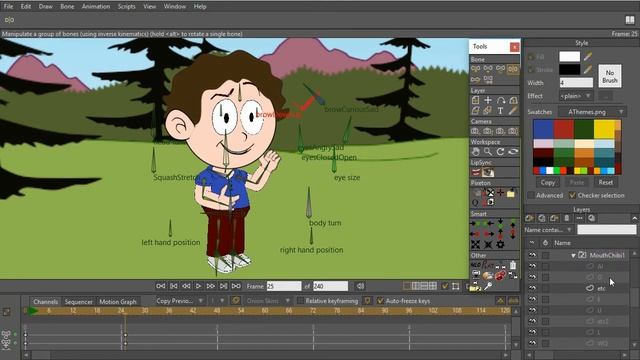
Task: Click the Copy button under swatches
Action: [x=548, y=182]
